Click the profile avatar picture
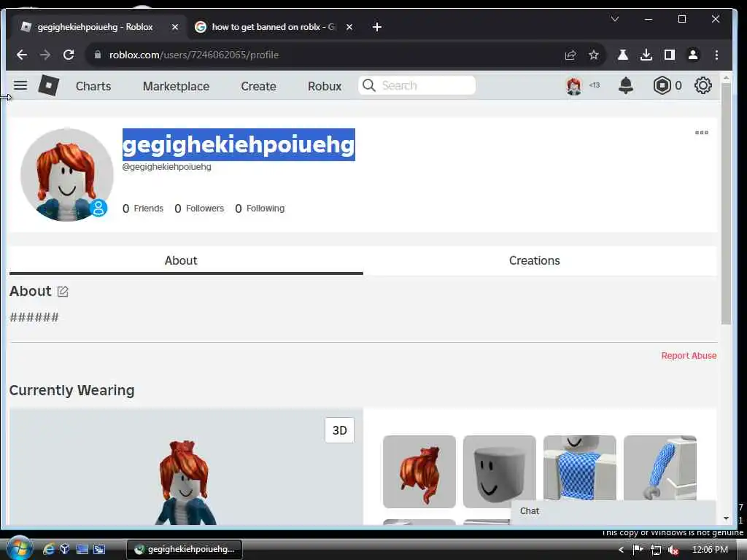747x560 pixels. (66, 174)
